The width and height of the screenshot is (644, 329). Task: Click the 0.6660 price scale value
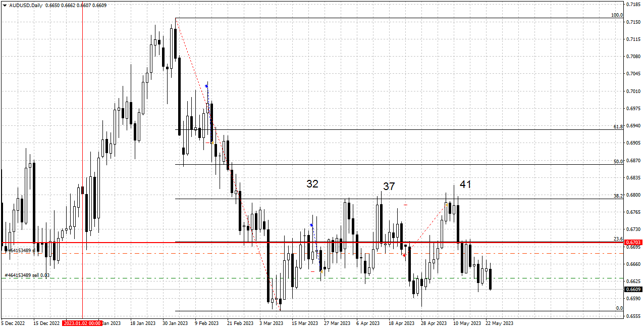click(633, 264)
